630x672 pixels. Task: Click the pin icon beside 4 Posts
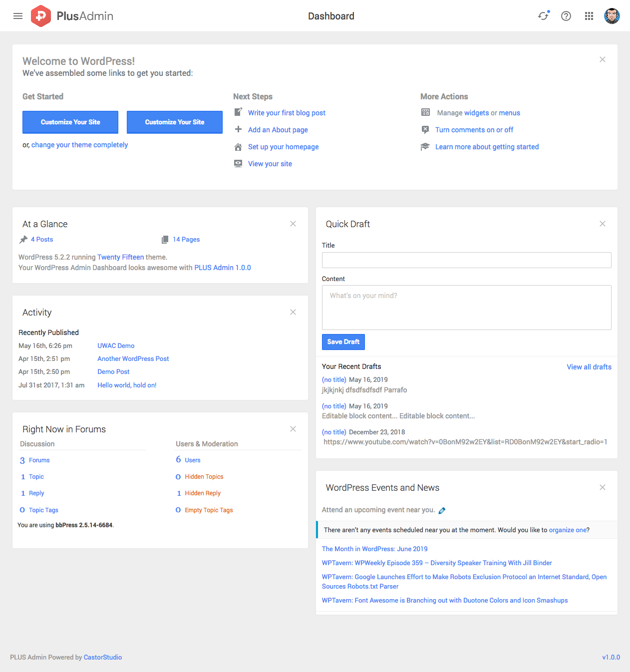[23, 240]
